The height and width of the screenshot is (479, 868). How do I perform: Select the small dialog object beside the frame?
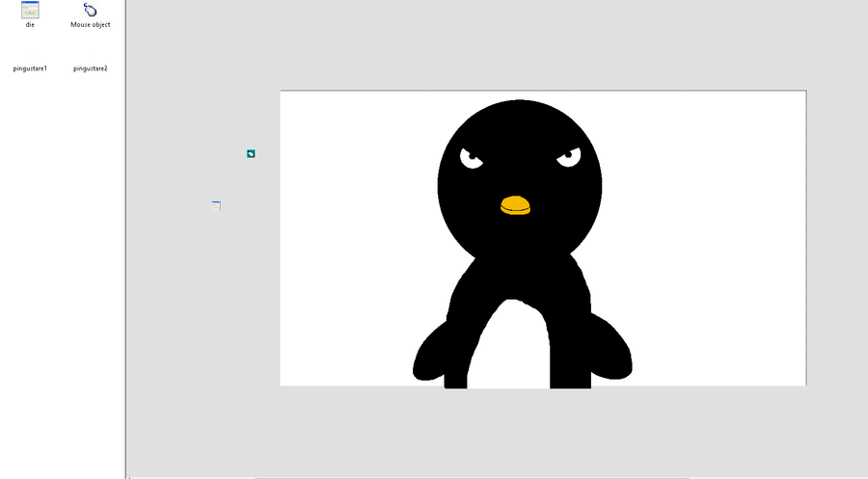pyautogui.click(x=216, y=205)
